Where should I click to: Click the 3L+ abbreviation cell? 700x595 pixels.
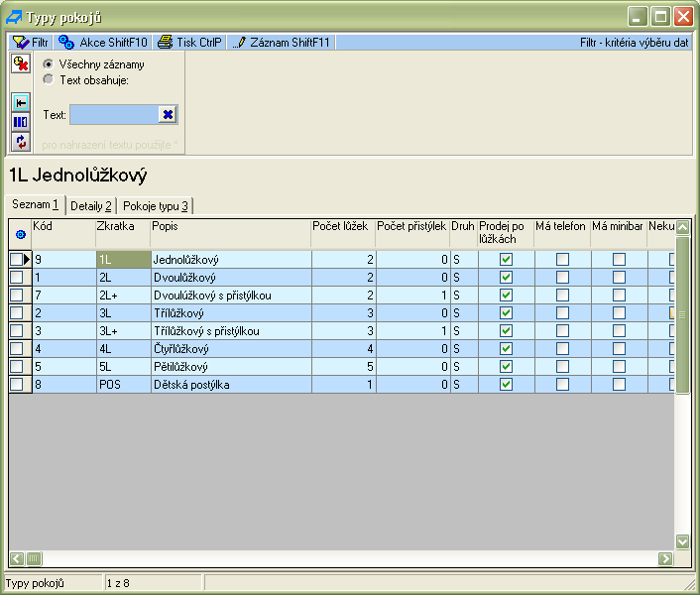tap(124, 331)
